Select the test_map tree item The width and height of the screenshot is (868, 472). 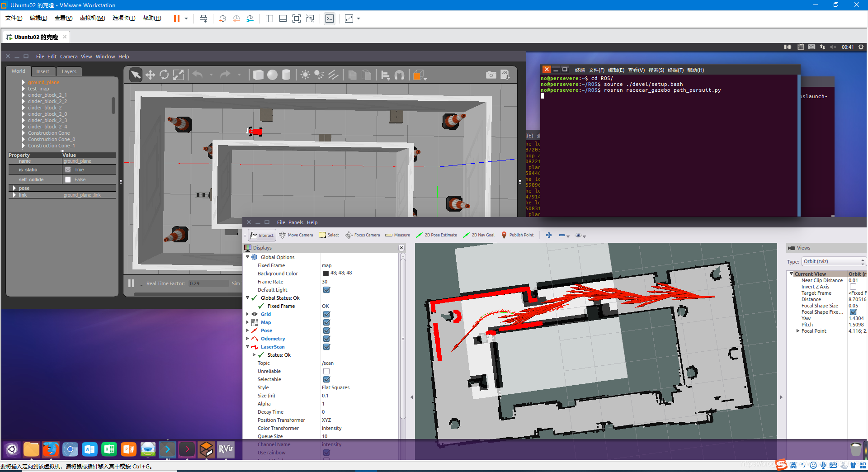point(38,89)
